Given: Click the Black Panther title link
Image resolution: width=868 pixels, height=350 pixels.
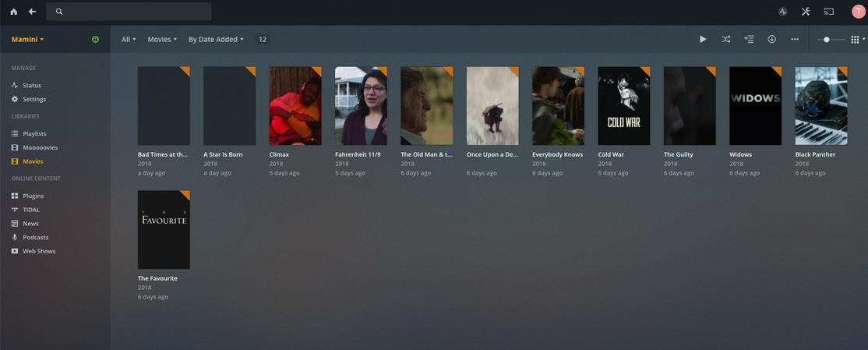Looking at the screenshot, I should coord(816,154).
